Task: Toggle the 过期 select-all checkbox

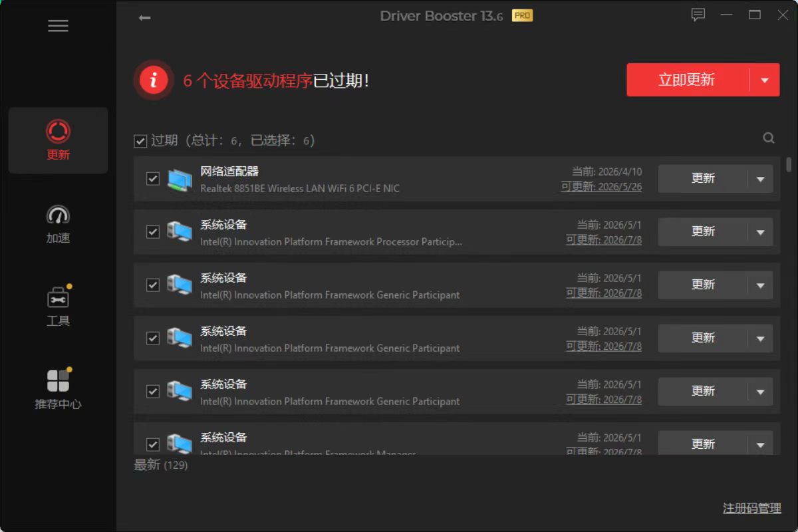Action: pos(140,141)
